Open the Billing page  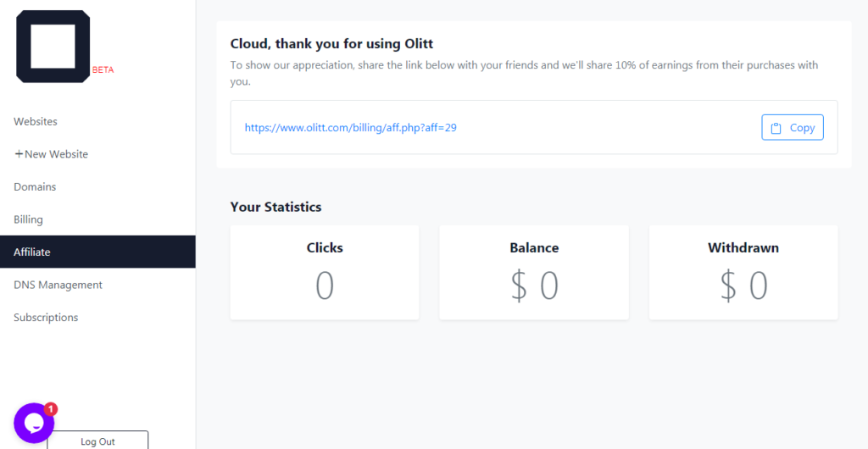[28, 219]
